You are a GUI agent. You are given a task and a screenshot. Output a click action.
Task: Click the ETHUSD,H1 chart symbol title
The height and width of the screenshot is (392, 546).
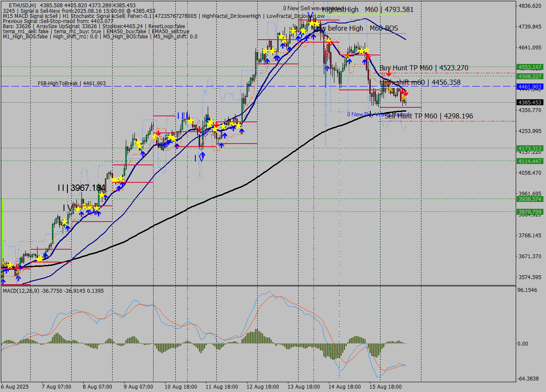coord(22,5)
